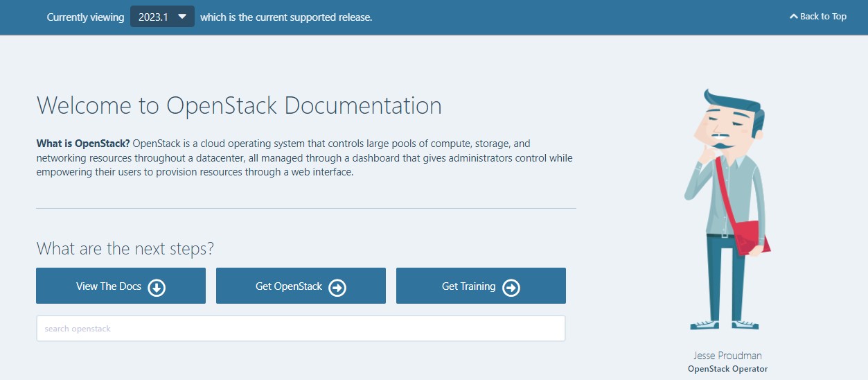The image size is (868, 380).
Task: Focus the search openstack input field
Action: click(x=301, y=329)
